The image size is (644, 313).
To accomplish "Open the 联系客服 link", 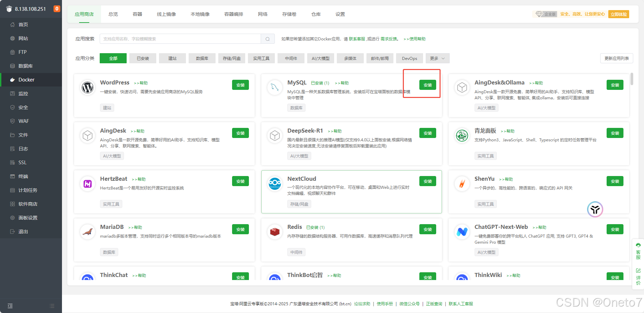I will click(x=357, y=39).
